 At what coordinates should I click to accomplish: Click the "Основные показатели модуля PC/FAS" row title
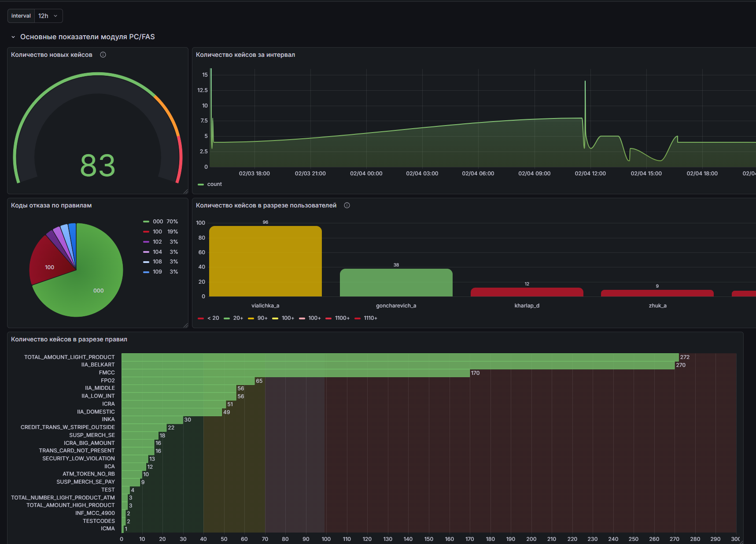click(87, 37)
